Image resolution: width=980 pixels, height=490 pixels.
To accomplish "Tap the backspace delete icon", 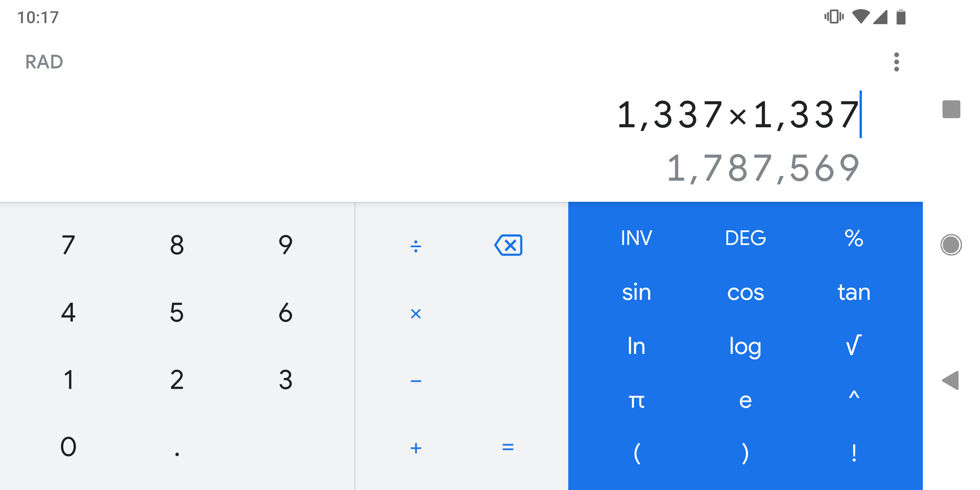I will [508, 245].
